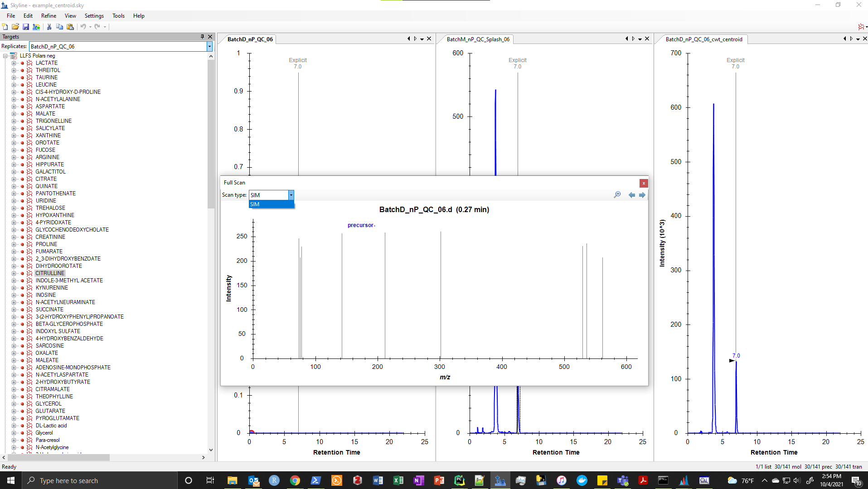Screen dimensions: 868x489
Task: Open the Replicates dropdown list
Action: pyautogui.click(x=209, y=46)
